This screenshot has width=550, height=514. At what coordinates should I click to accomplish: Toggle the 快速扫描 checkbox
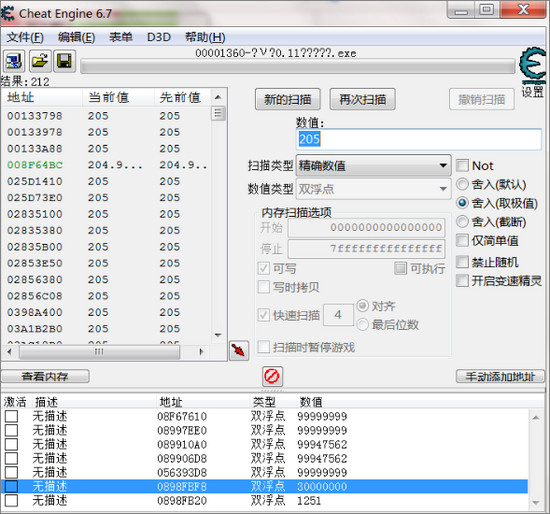[264, 315]
